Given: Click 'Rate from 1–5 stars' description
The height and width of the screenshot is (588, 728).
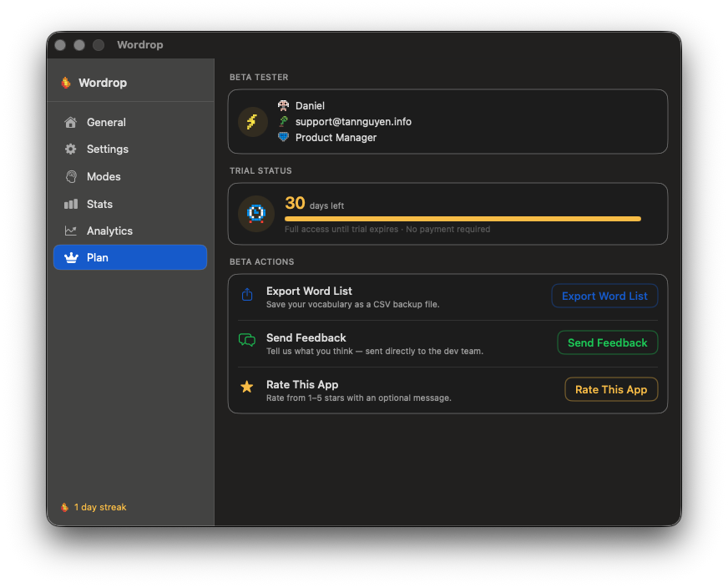Looking at the screenshot, I should click(358, 398).
